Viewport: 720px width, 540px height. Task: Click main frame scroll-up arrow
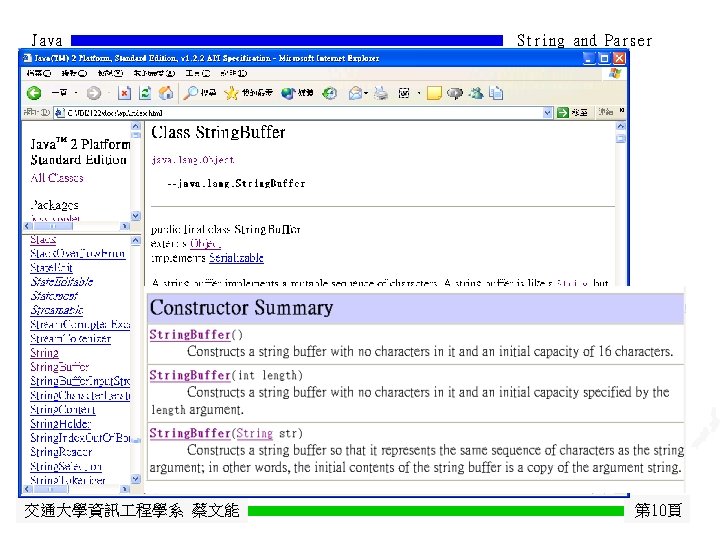point(620,126)
